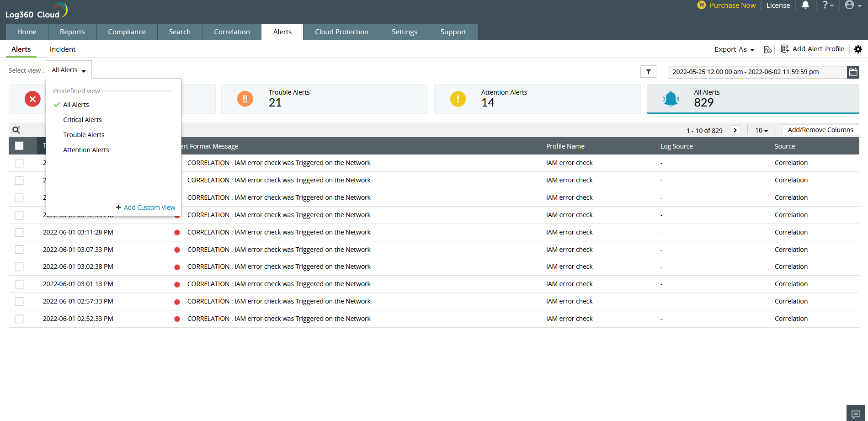Click the Add Custom View link
Screen dimensions: 868x421
[x=149, y=208]
